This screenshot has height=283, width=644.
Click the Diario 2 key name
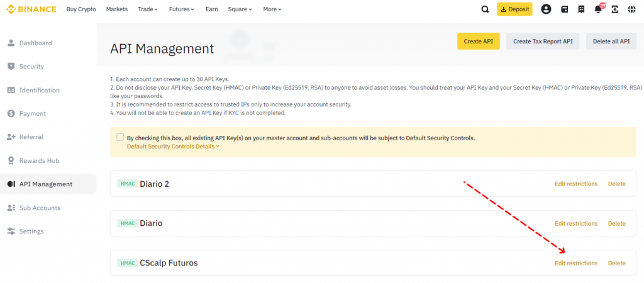155,184
